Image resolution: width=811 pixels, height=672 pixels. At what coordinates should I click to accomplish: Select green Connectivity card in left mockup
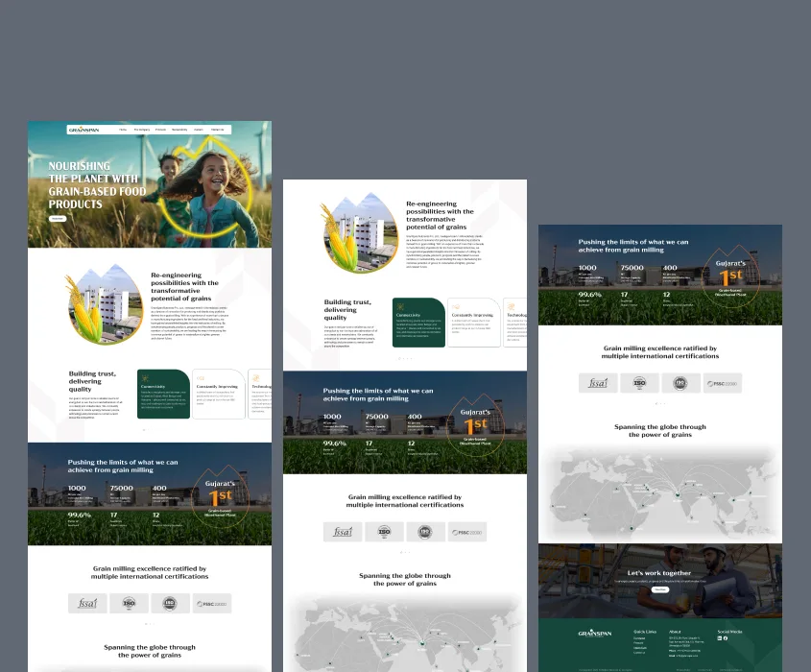pos(163,394)
